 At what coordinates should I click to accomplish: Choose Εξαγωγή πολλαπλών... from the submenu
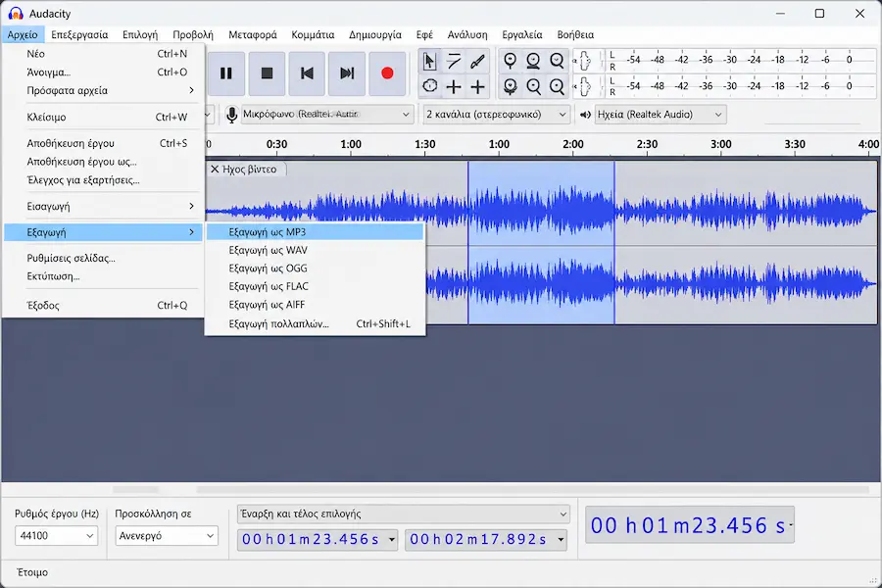pos(315,324)
